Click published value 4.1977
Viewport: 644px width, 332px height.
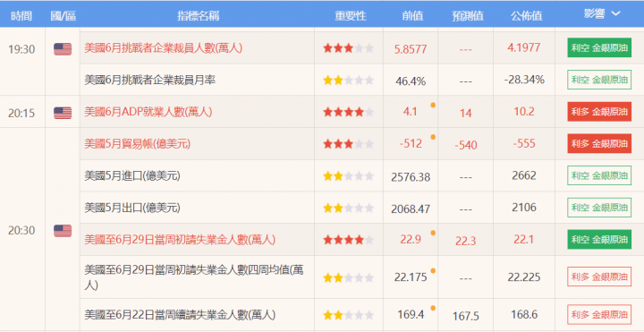pos(523,47)
